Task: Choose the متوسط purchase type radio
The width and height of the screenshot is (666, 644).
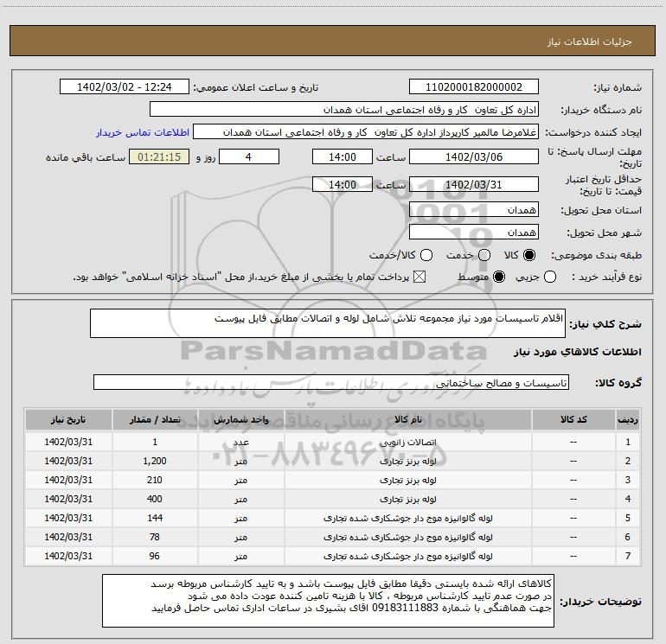Action: pos(499,277)
